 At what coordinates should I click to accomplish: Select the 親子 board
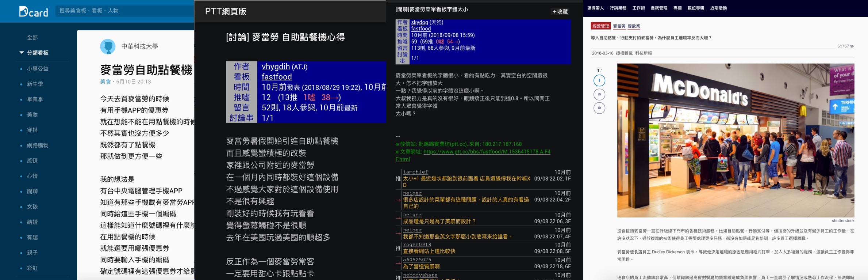(x=32, y=253)
